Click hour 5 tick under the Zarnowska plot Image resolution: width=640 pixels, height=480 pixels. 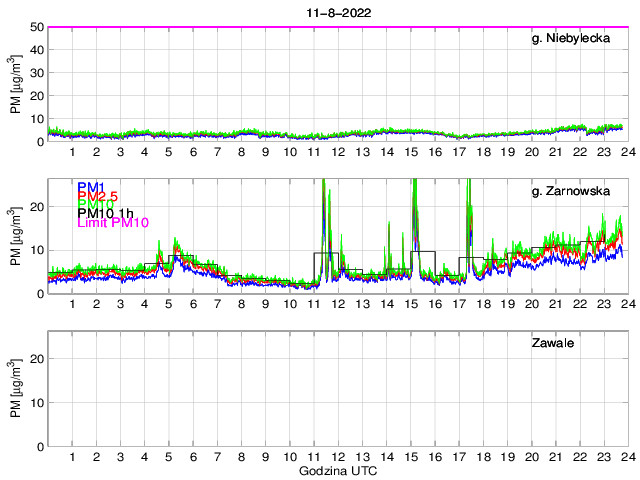[x=169, y=304]
